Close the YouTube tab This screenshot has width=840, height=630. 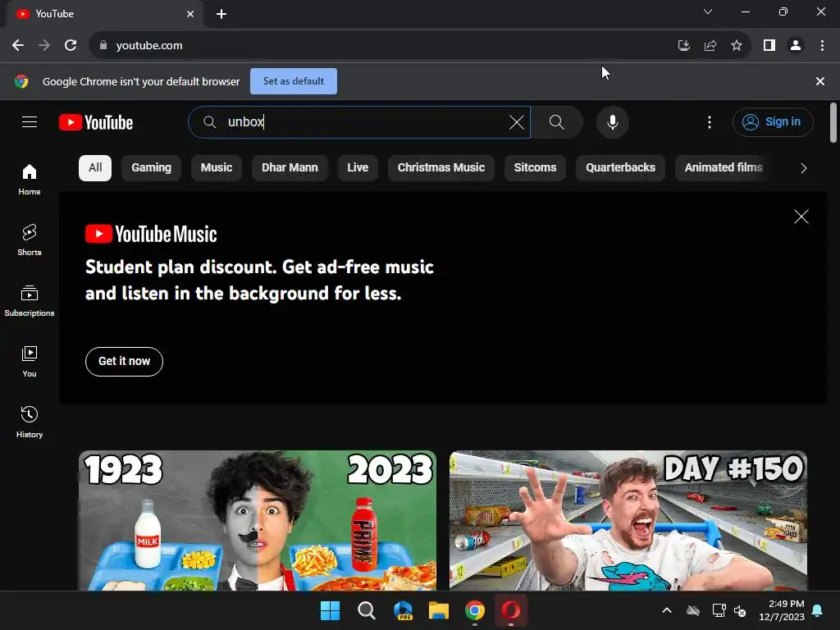[x=190, y=14]
